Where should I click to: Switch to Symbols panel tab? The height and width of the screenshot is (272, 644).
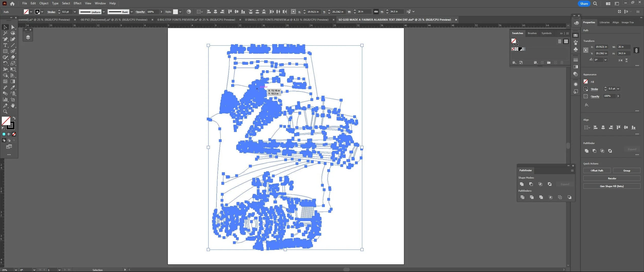click(x=546, y=33)
